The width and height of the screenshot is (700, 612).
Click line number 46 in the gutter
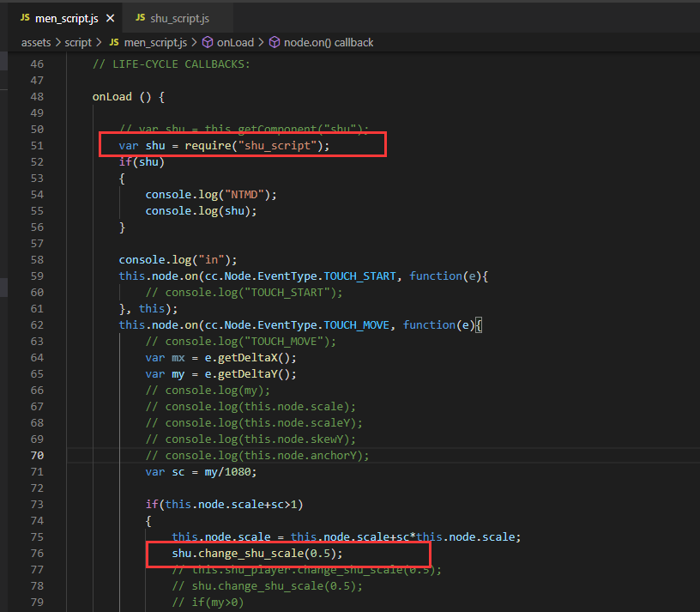point(37,64)
